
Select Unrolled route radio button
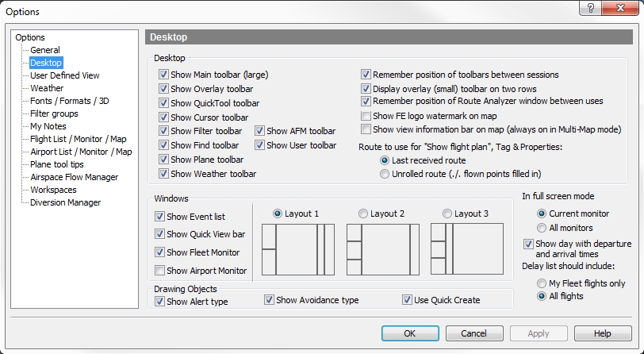(385, 174)
